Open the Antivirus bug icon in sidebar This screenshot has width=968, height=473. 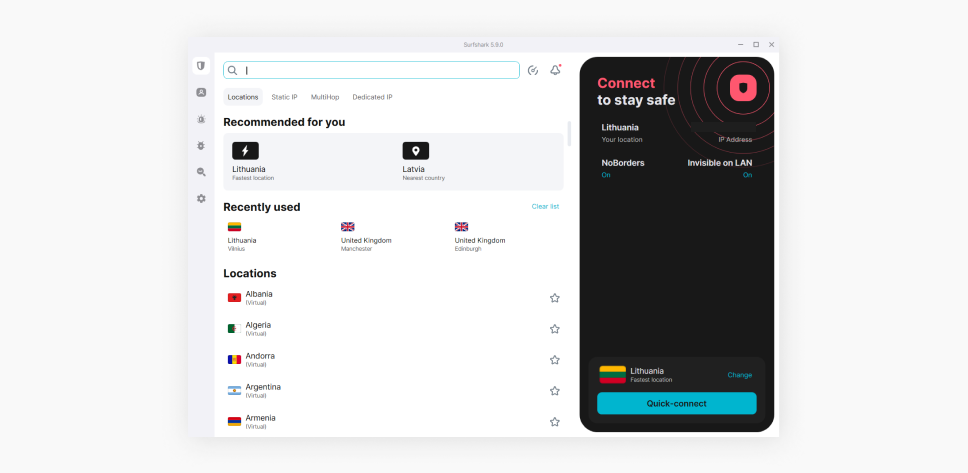click(201, 146)
